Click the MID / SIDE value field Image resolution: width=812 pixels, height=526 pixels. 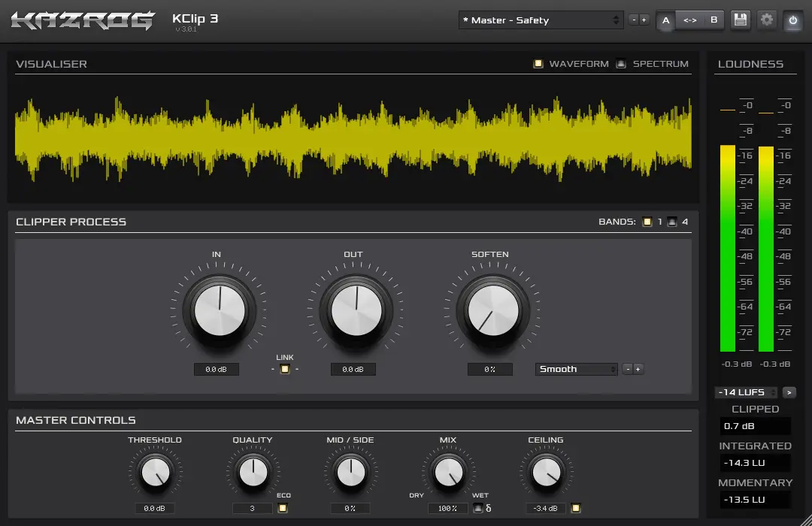pyautogui.click(x=350, y=509)
